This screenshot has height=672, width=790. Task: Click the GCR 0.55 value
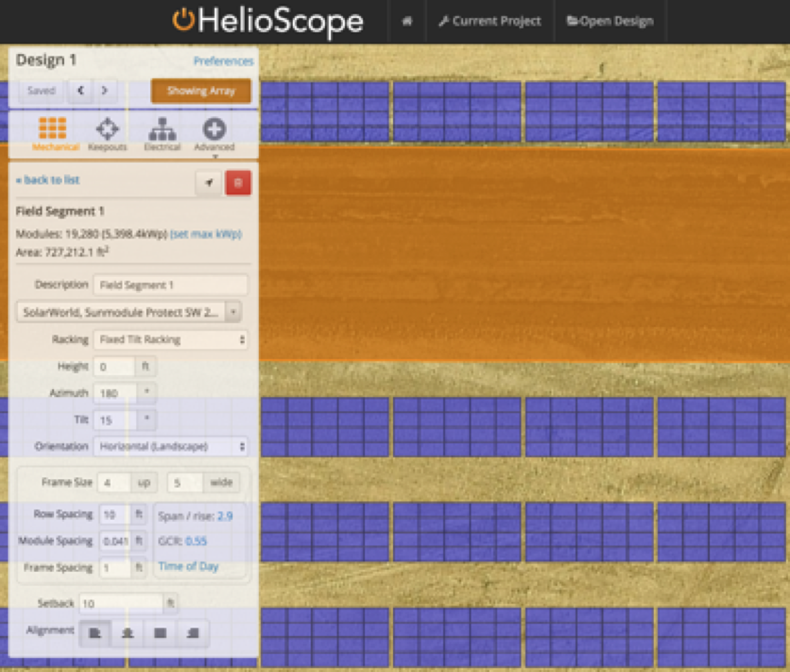[196, 542]
